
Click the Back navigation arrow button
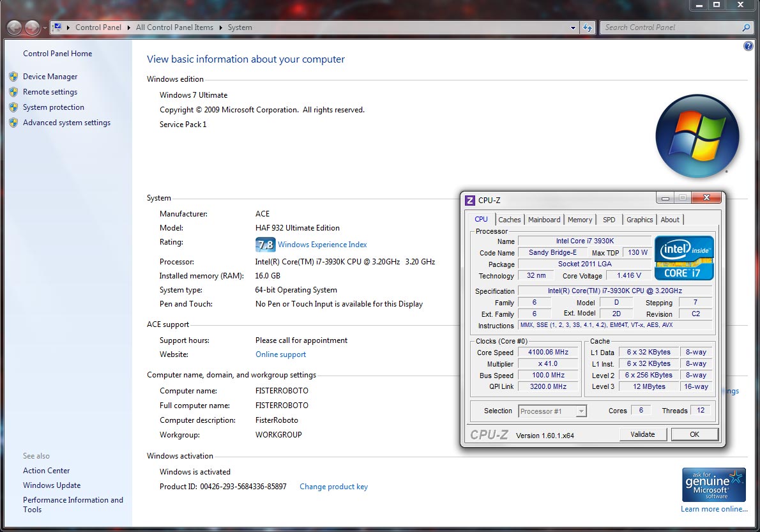coord(15,27)
